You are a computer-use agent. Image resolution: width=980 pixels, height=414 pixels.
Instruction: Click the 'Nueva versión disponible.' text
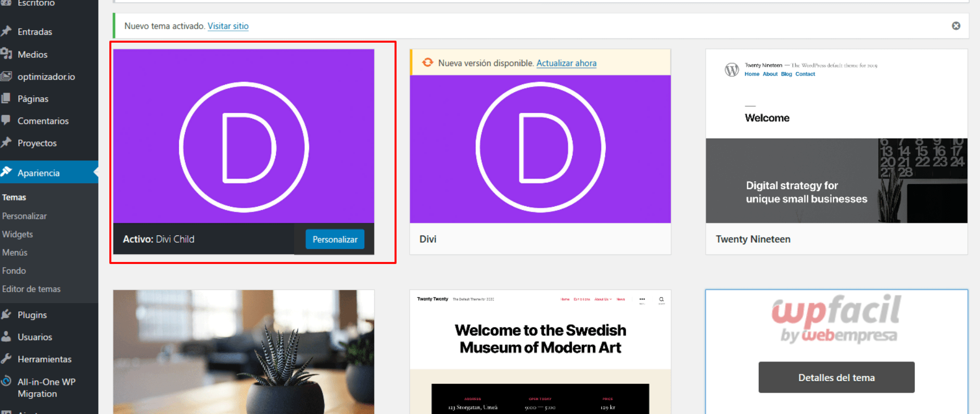point(486,63)
